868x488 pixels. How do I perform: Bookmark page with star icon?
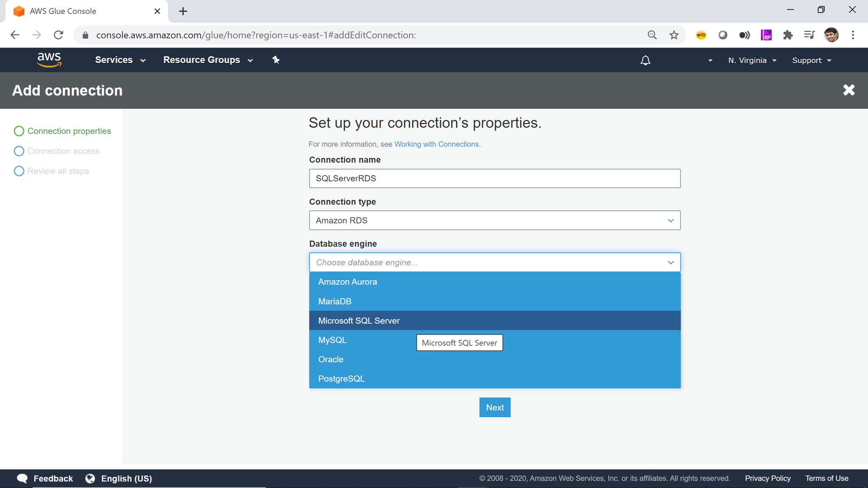pyautogui.click(x=674, y=35)
